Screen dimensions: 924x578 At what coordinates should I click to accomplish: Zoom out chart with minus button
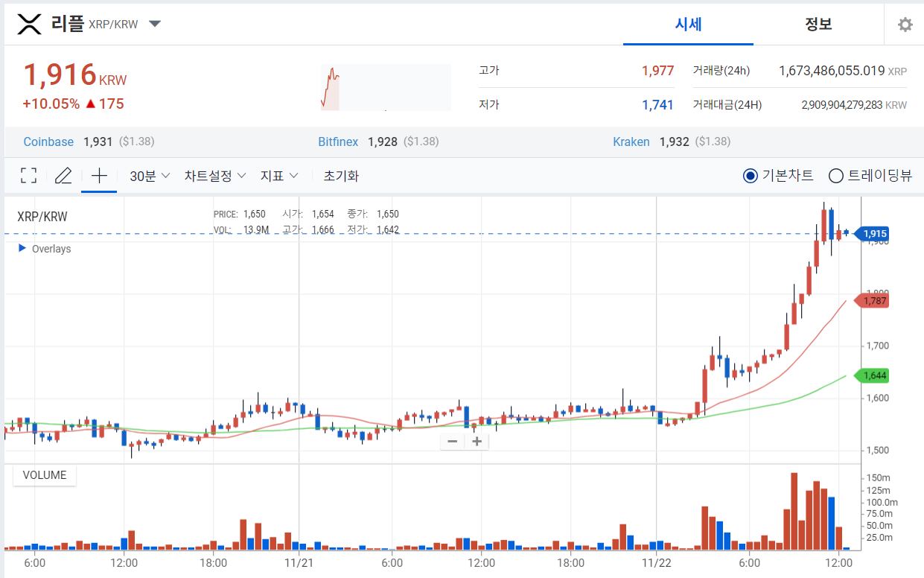pos(452,442)
